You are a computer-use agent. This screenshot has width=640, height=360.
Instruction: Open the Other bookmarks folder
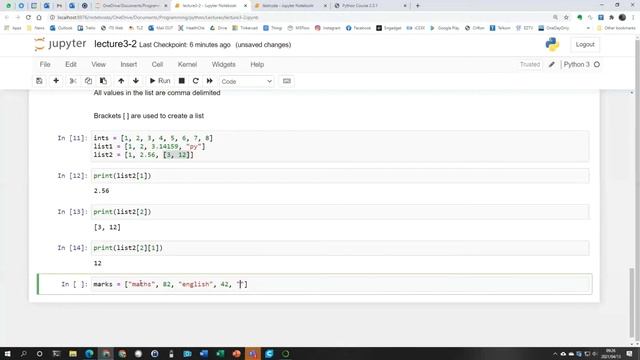616,28
